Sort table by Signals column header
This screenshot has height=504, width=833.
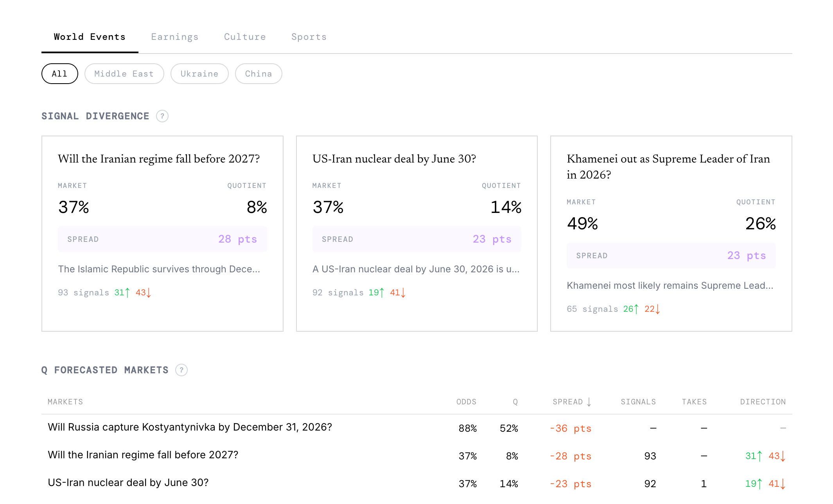click(x=638, y=402)
